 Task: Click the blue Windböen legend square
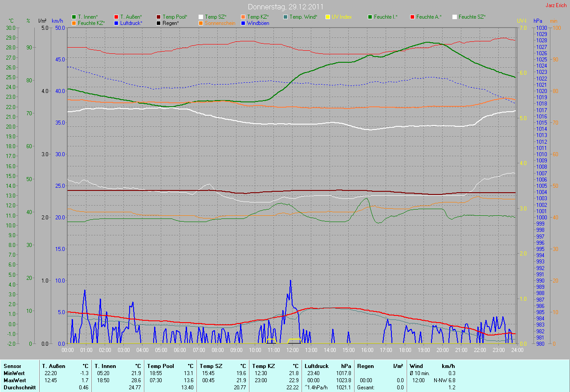tap(243, 23)
